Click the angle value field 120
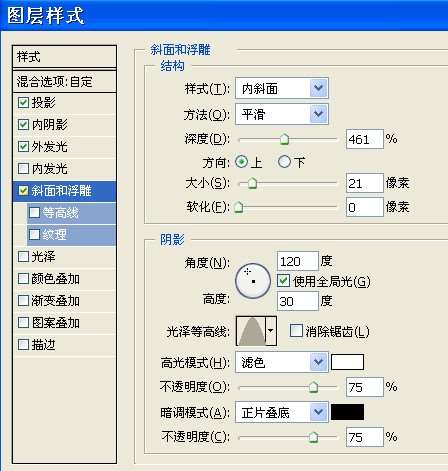This screenshot has height=471, width=448. [298, 261]
